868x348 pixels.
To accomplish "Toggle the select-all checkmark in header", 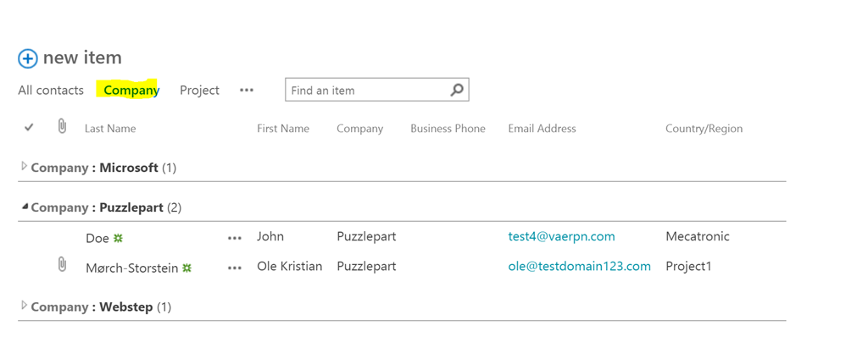I will 29,127.
